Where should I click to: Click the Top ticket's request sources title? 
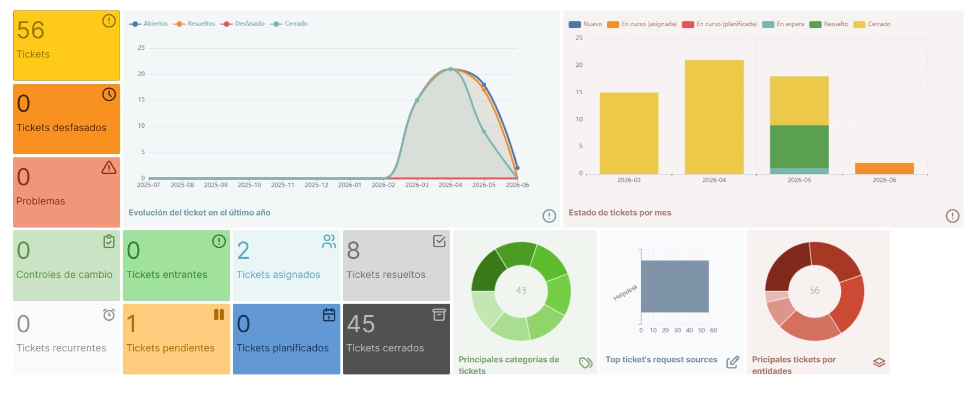pyautogui.click(x=662, y=360)
